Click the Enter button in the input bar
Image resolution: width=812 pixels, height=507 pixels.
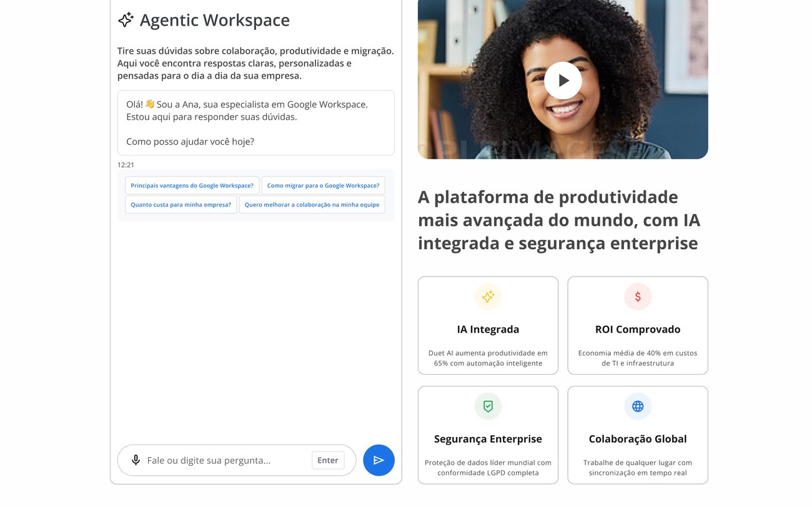[x=328, y=460]
